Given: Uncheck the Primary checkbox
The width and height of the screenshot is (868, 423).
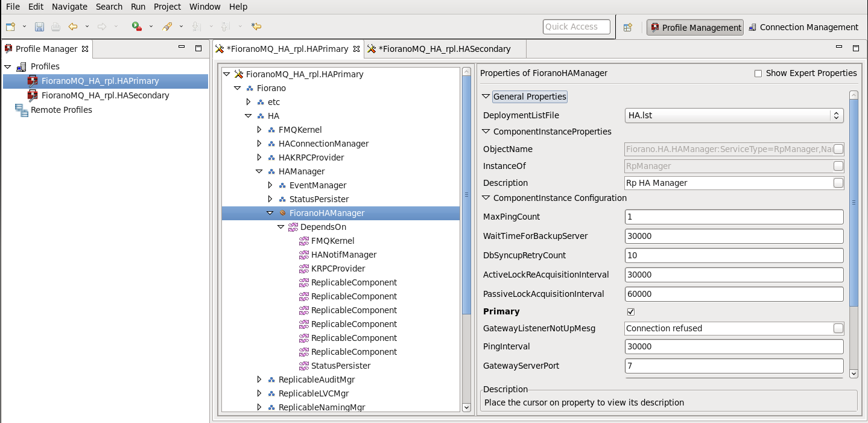Looking at the screenshot, I should click(x=631, y=312).
